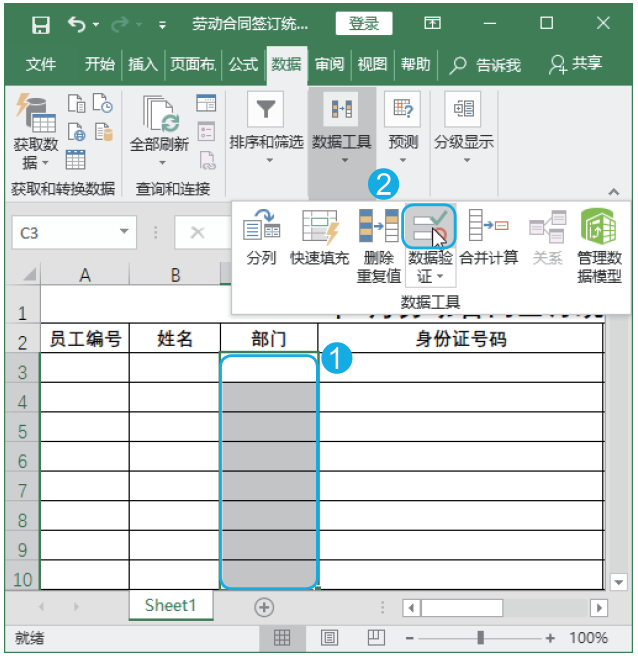Open the Undo history dropdown arrow
This screenshot has width=638, height=656.
tap(96, 25)
